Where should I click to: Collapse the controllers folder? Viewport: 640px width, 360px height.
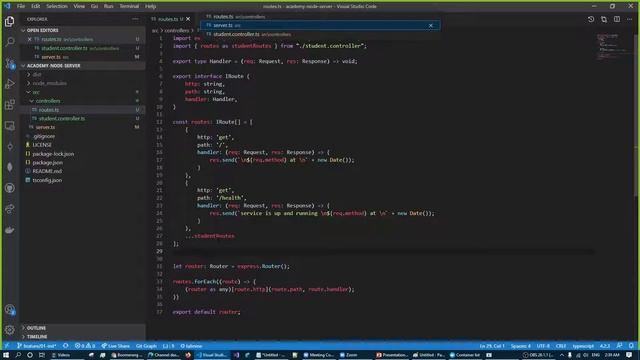pos(48,101)
